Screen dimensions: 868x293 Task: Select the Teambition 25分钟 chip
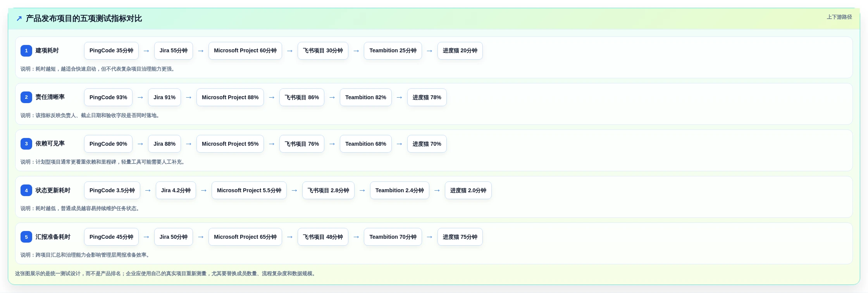click(393, 51)
